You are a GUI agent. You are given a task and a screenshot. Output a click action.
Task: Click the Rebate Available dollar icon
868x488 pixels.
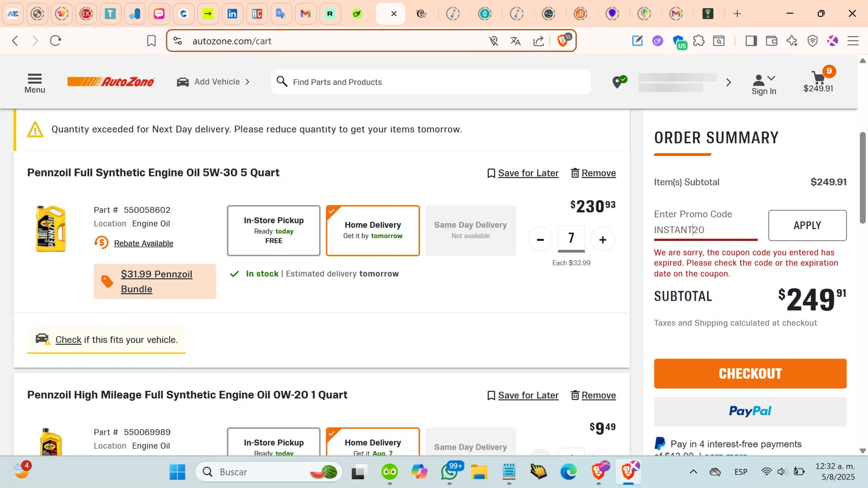pyautogui.click(x=101, y=243)
